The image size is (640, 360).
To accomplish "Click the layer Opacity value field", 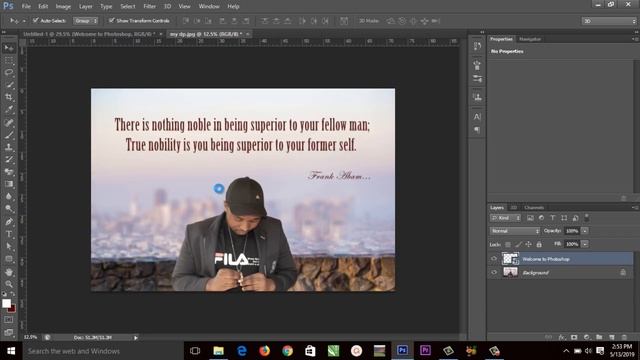I will point(572,231).
